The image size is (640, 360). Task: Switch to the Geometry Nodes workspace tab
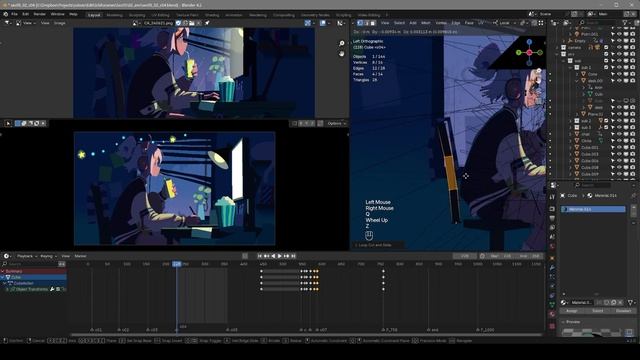pos(315,15)
